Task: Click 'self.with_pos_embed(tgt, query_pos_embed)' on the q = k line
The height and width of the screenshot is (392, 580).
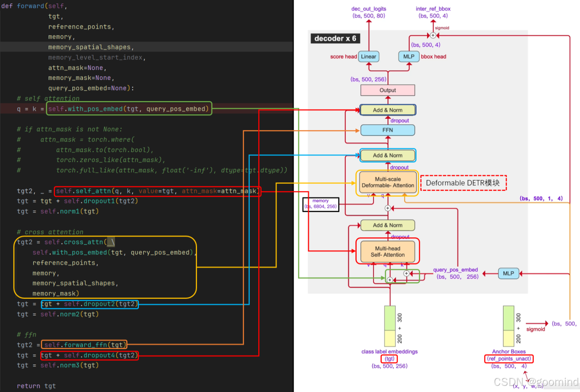Action: click(x=129, y=109)
